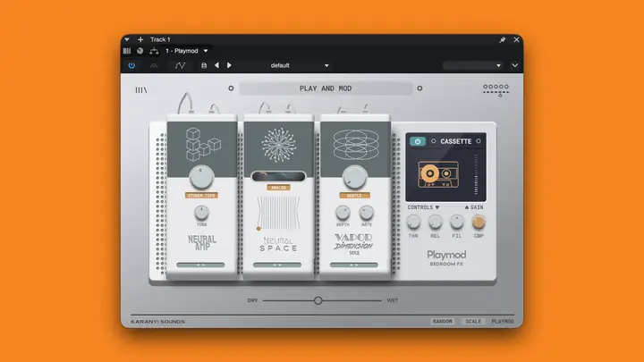The image size is (644, 362).
Task: Adjust the orange CBP knob
Action: pyautogui.click(x=478, y=222)
